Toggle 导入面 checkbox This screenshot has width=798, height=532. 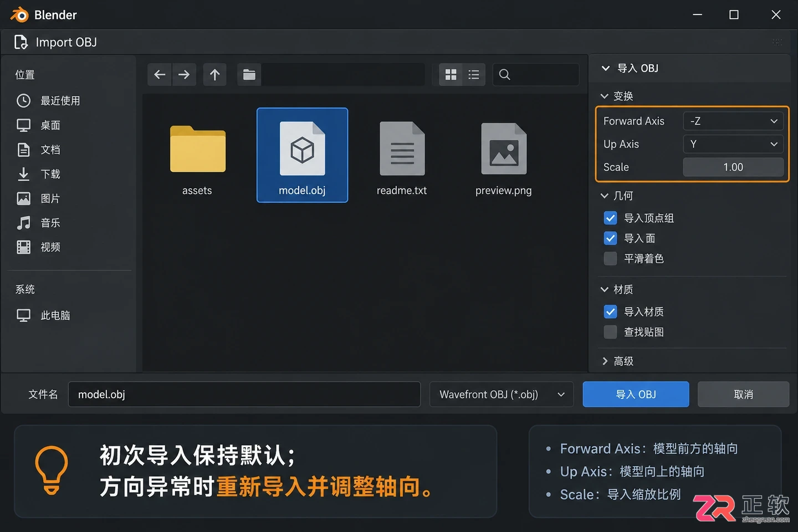(610, 238)
